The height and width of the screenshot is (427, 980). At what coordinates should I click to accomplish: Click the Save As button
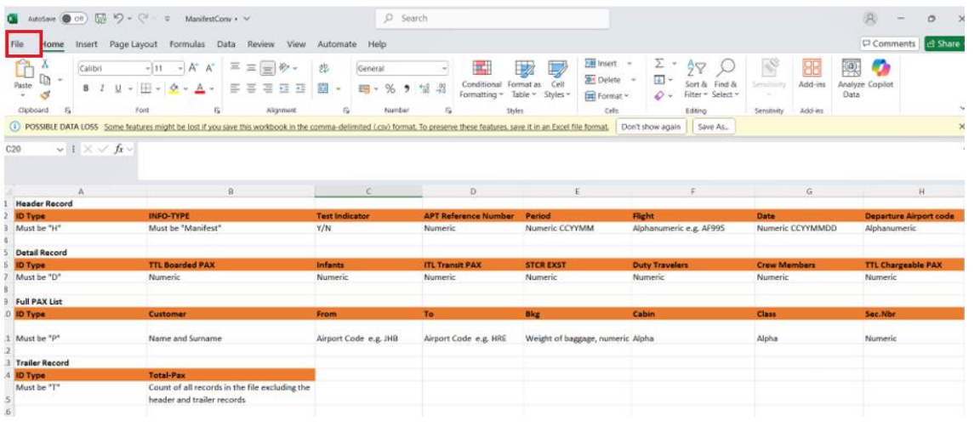[x=713, y=127]
